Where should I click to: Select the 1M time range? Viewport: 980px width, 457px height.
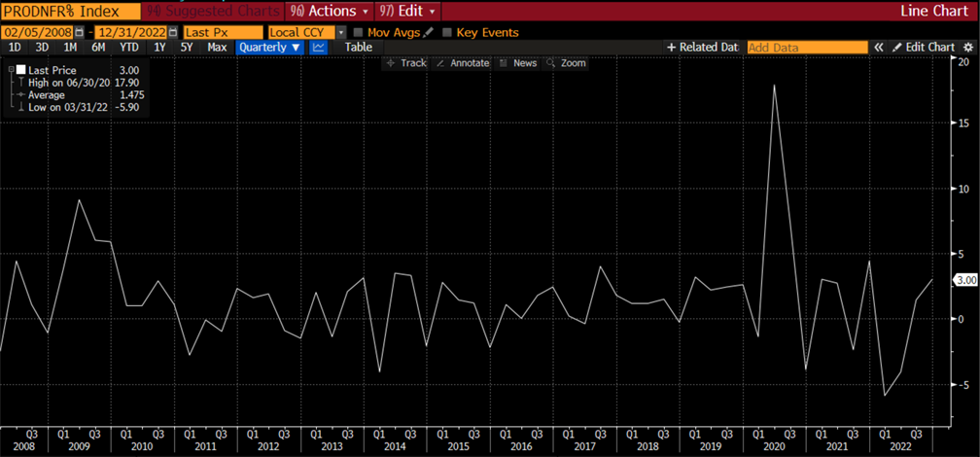point(71,47)
